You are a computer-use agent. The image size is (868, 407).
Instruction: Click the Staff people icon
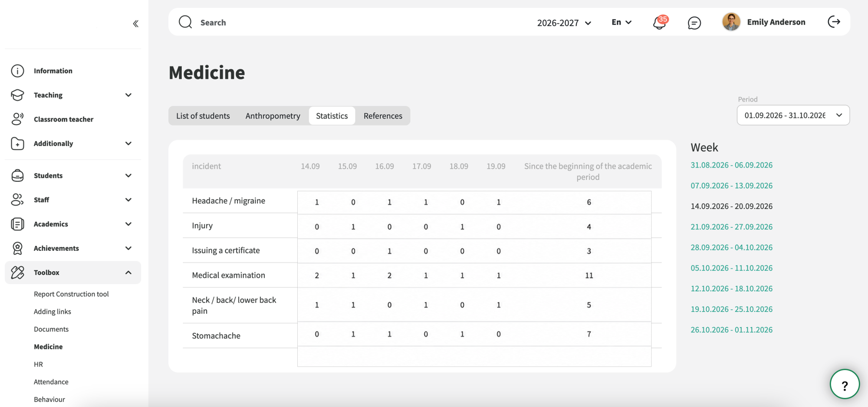click(x=17, y=200)
